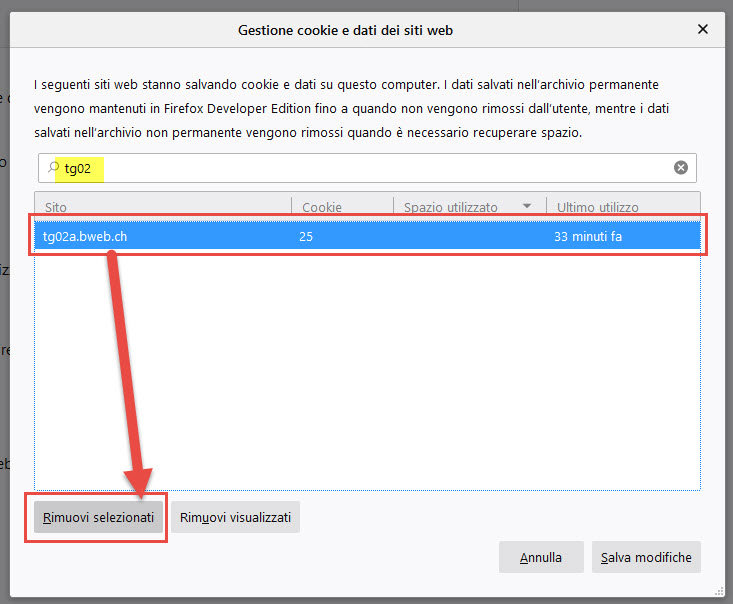Focus the search field containing tg02
The height and width of the screenshot is (604, 733).
[360, 168]
